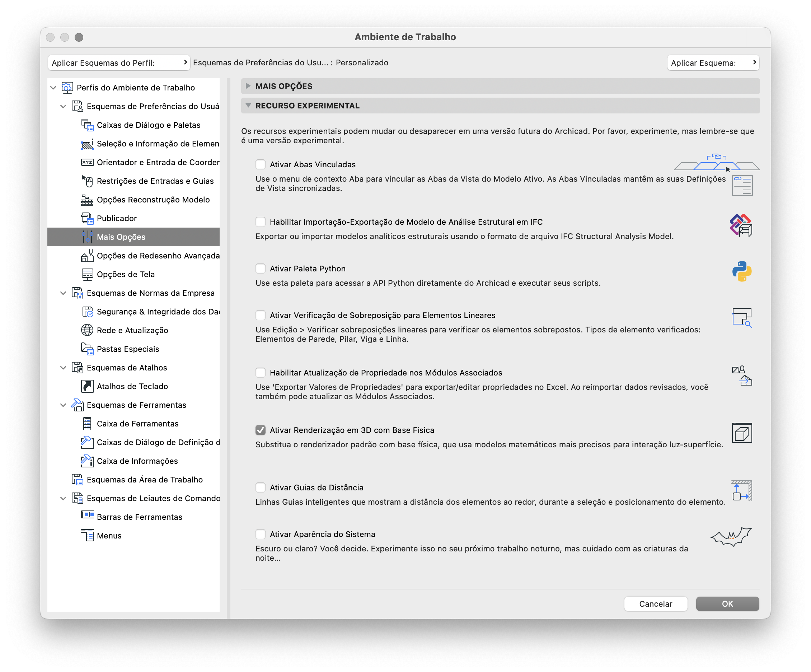Click the Esquemas de Normas da Empresa icon

coord(77,293)
